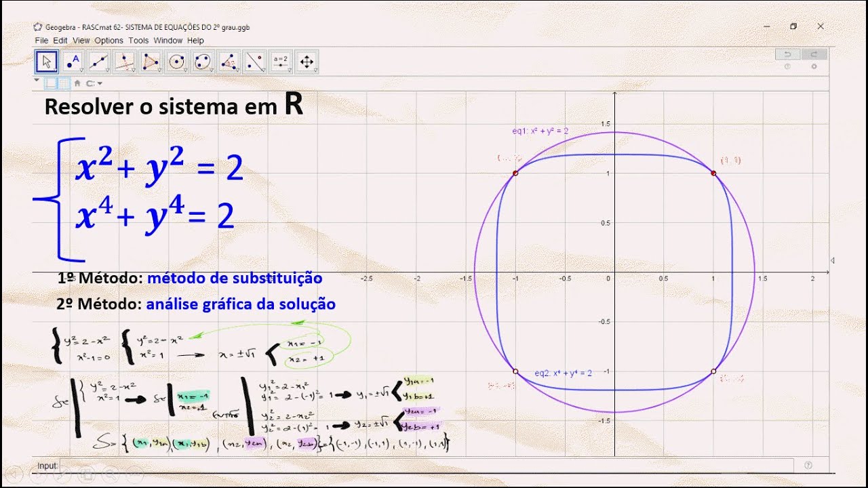868x488 pixels.
Task: Select the Ellipse conic tool
Action: [x=203, y=62]
